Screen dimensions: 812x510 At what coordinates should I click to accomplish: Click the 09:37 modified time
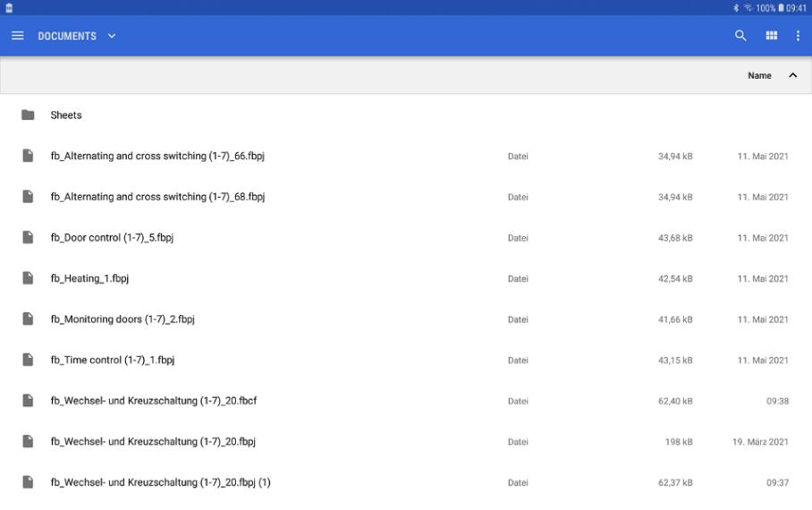click(778, 483)
